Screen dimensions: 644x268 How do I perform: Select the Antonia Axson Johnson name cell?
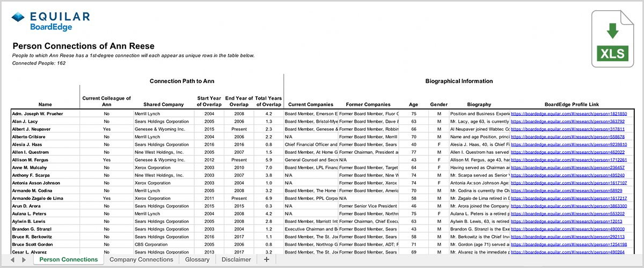click(x=45, y=183)
